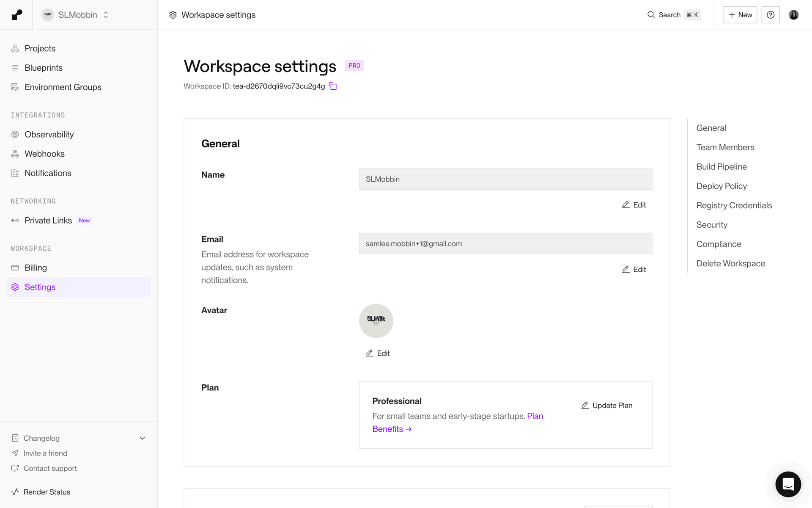The width and height of the screenshot is (812, 508).
Task: Click the Projects sidebar icon
Action: pos(15,49)
